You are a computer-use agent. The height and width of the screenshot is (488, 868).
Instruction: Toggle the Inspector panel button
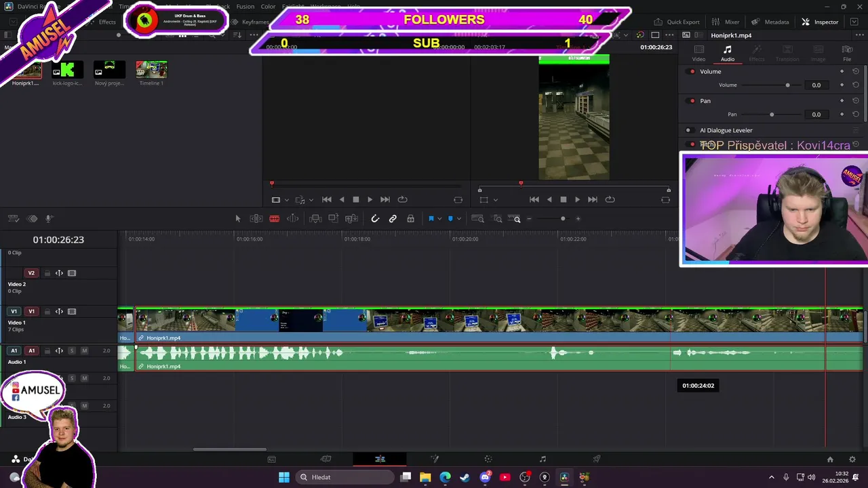coord(820,22)
